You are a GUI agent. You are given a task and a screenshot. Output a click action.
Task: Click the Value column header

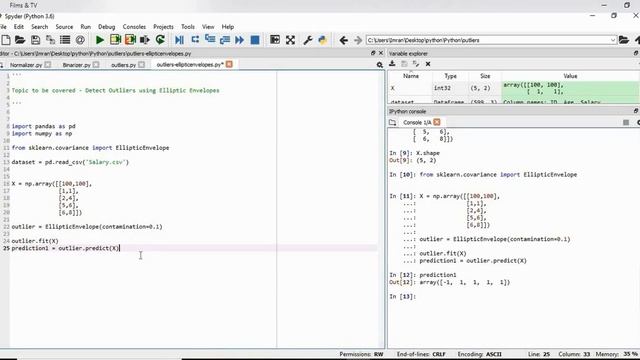click(x=570, y=76)
